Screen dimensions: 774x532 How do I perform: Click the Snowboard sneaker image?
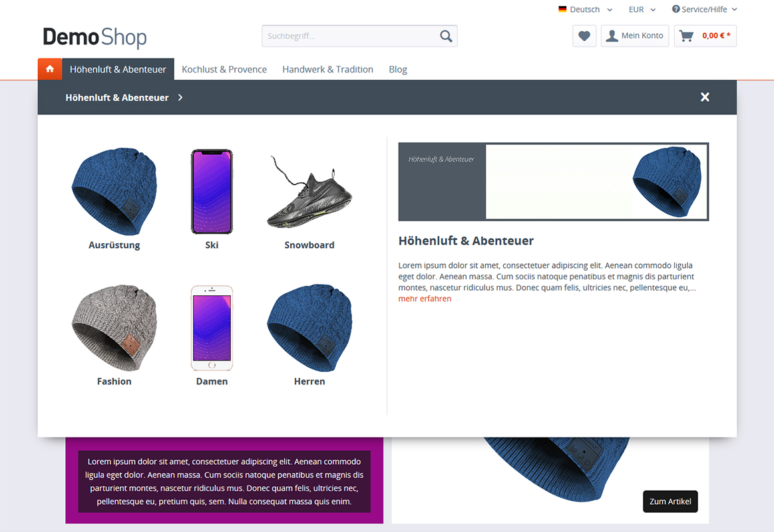309,192
